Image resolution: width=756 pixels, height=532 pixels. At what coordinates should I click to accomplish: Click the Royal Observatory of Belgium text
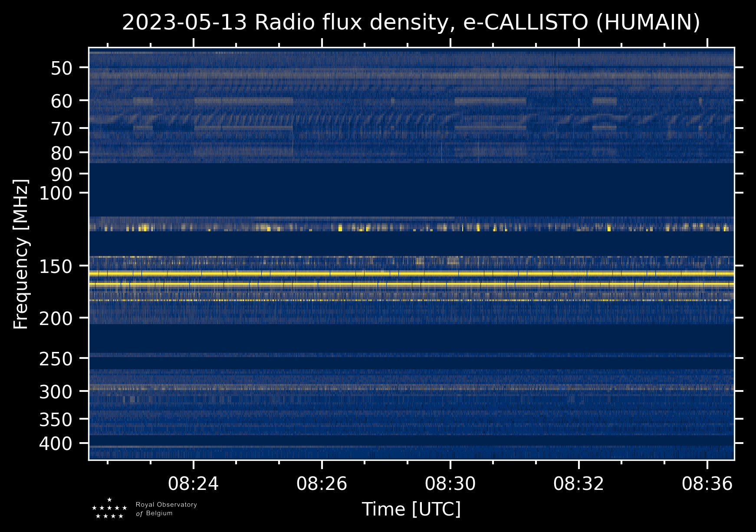coord(166,509)
